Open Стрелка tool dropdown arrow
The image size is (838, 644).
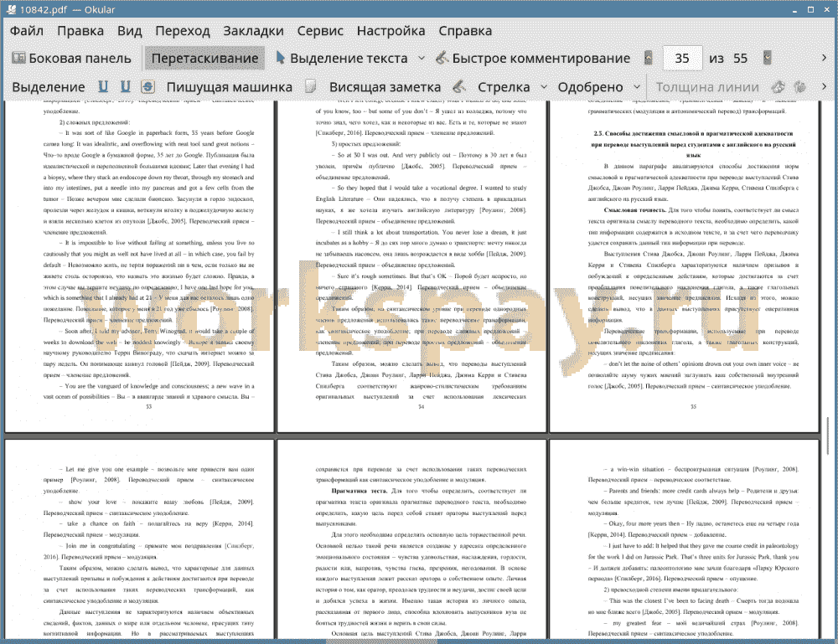[x=544, y=86]
